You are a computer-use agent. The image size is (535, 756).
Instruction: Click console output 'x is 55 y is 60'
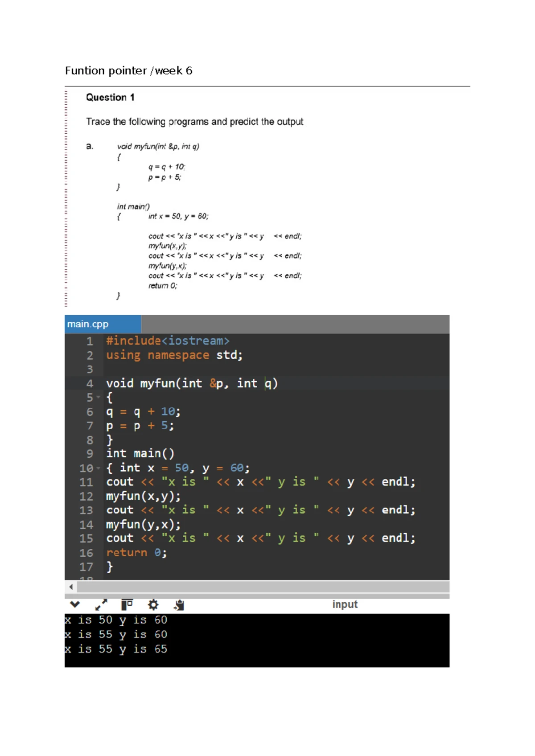pos(116,634)
